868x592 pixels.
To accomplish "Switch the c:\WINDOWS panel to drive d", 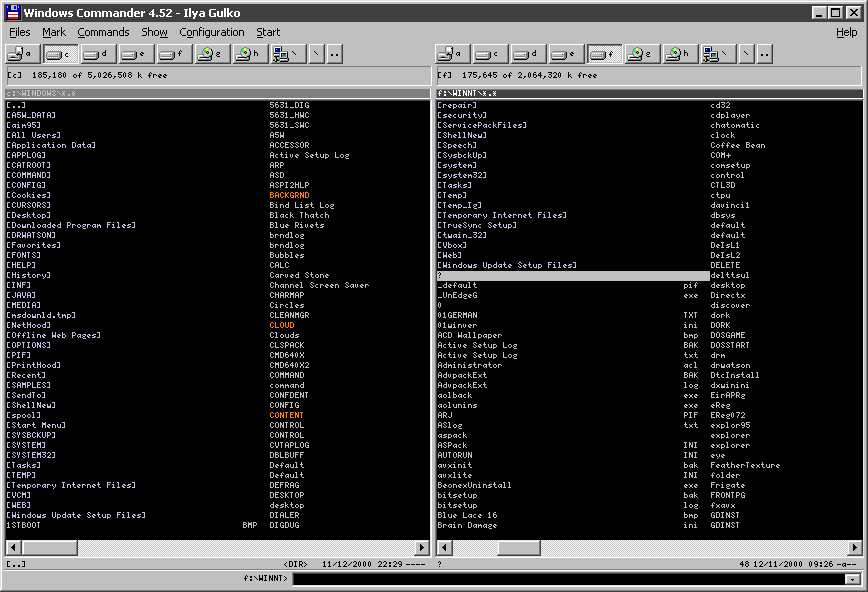I will click(x=98, y=54).
